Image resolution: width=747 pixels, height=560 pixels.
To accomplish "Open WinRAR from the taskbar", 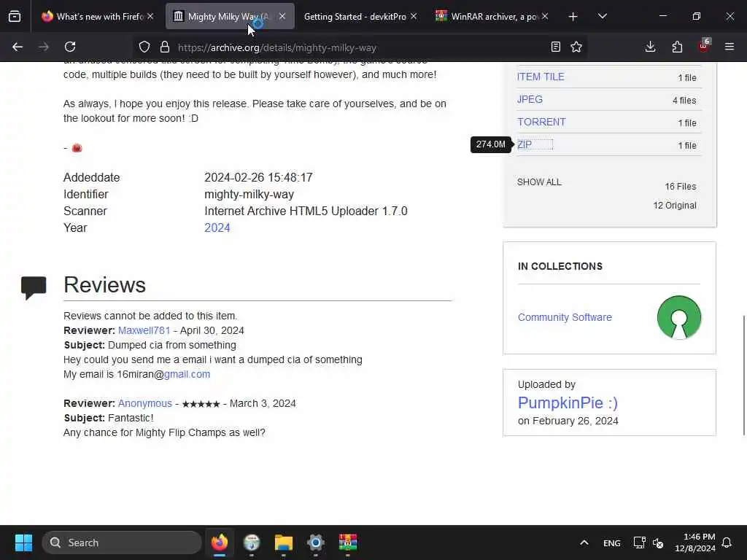I will (348, 542).
